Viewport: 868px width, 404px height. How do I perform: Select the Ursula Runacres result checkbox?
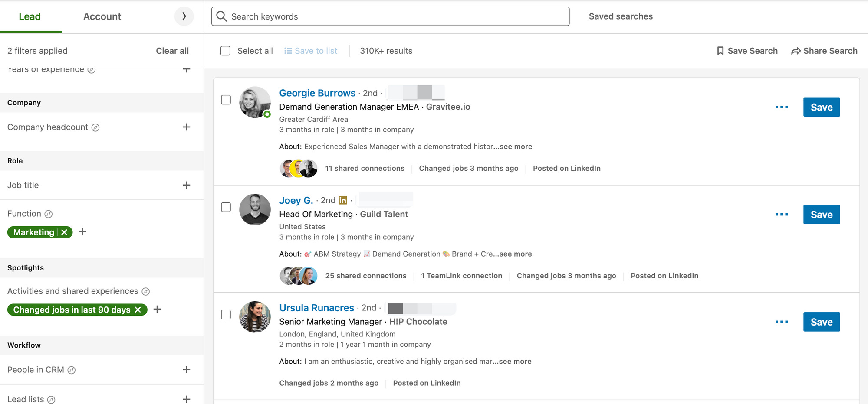[x=226, y=314]
